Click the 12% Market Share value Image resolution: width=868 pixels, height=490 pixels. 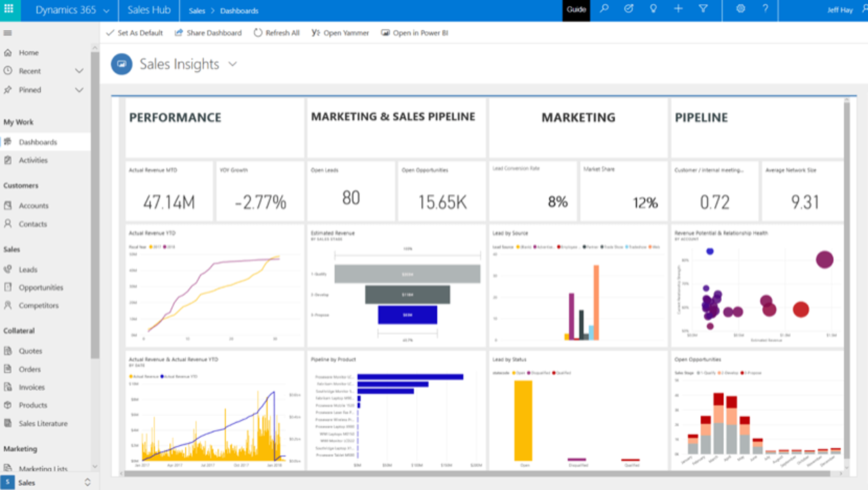coord(645,203)
